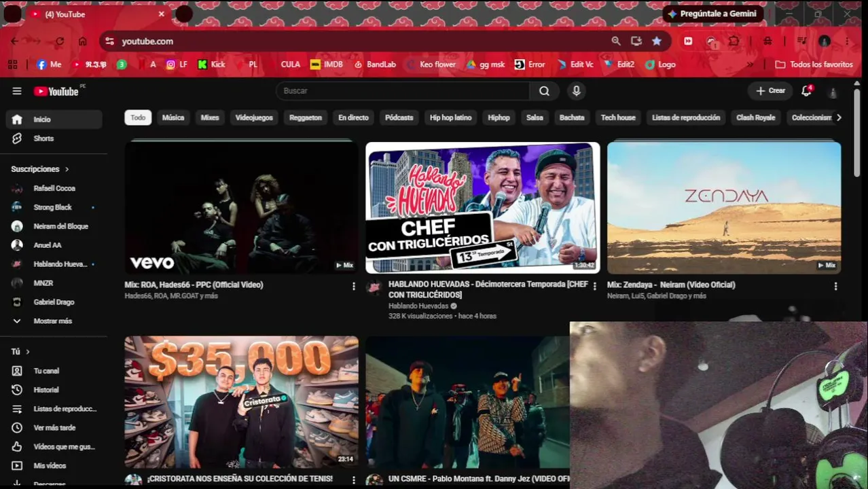The height and width of the screenshot is (489, 868).
Task: Select the Salsa chip
Action: [535, 117]
